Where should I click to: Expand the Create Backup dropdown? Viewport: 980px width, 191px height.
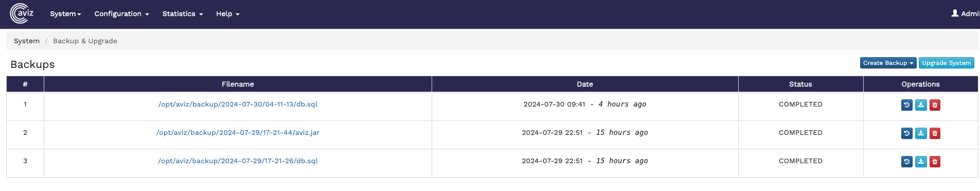pyautogui.click(x=888, y=63)
